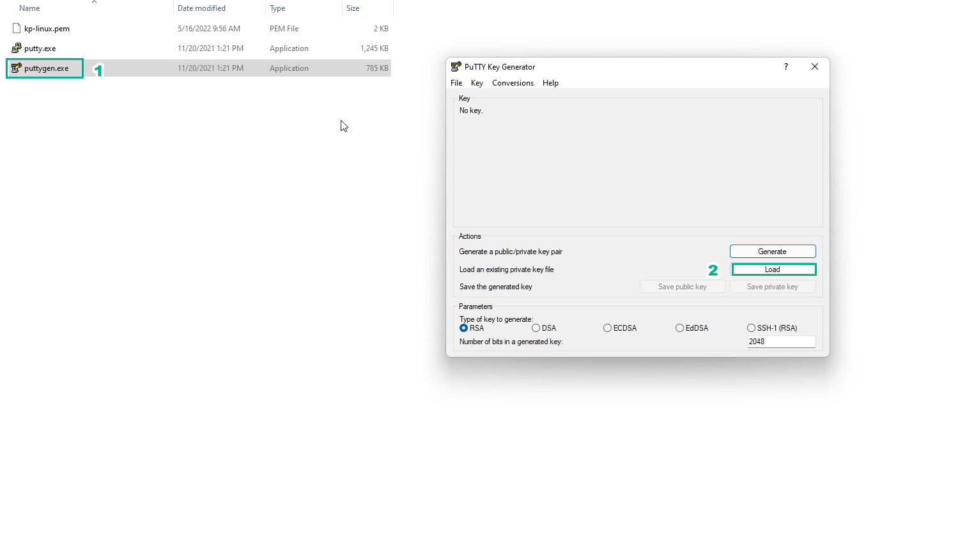Open the Key menu

tap(477, 83)
